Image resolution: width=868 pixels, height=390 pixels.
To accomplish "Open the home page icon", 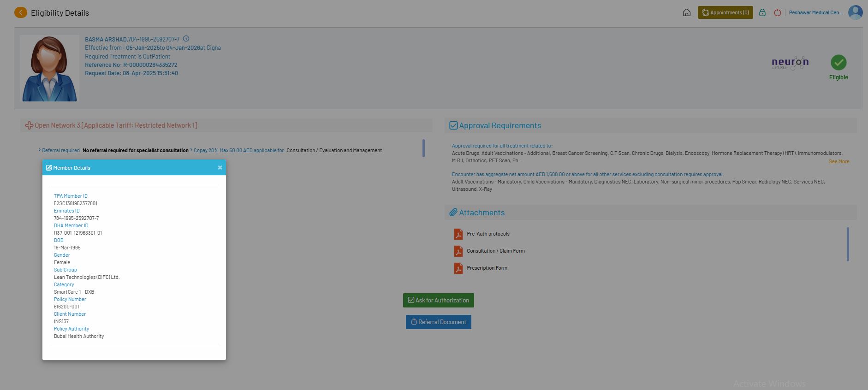I will click(686, 12).
